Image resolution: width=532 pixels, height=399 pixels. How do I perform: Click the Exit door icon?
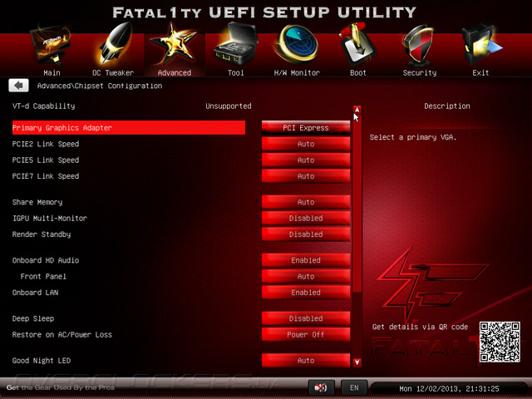pos(480,44)
